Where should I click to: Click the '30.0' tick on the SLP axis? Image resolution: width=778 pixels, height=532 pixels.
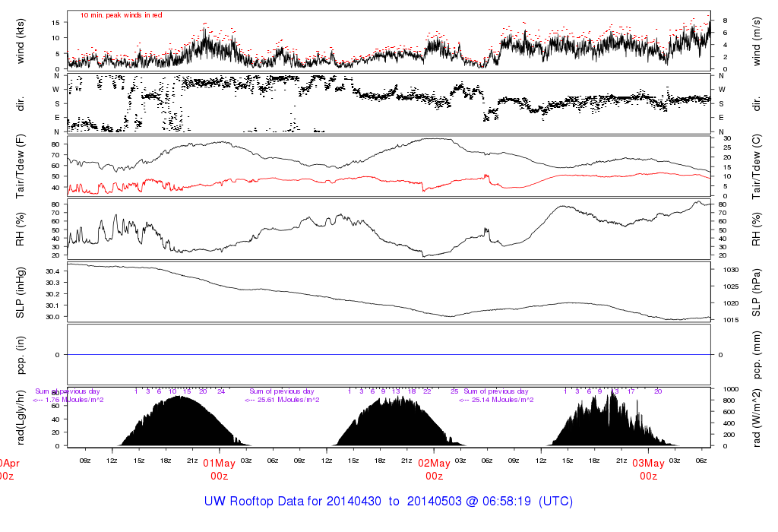coord(52,317)
